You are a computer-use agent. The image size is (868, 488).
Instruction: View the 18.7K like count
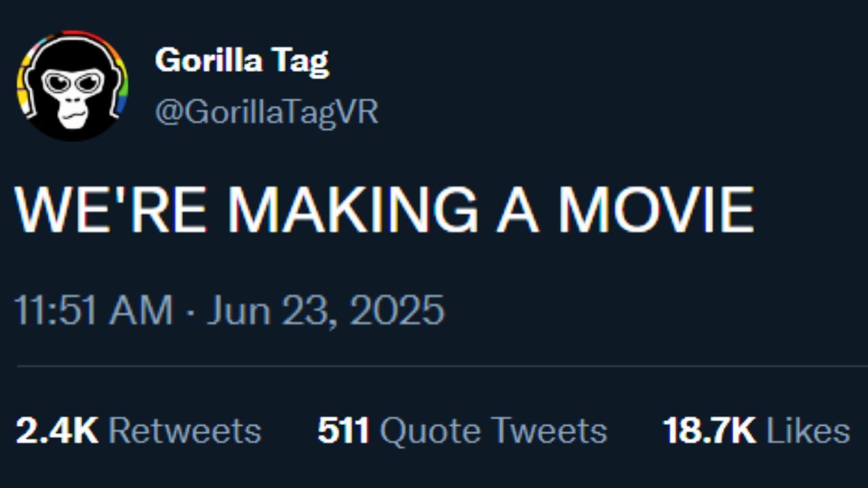(x=709, y=431)
